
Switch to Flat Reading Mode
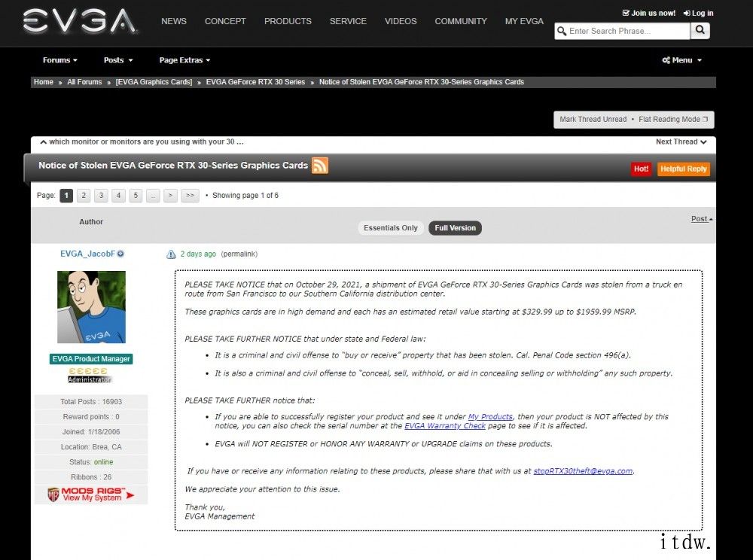click(x=672, y=120)
